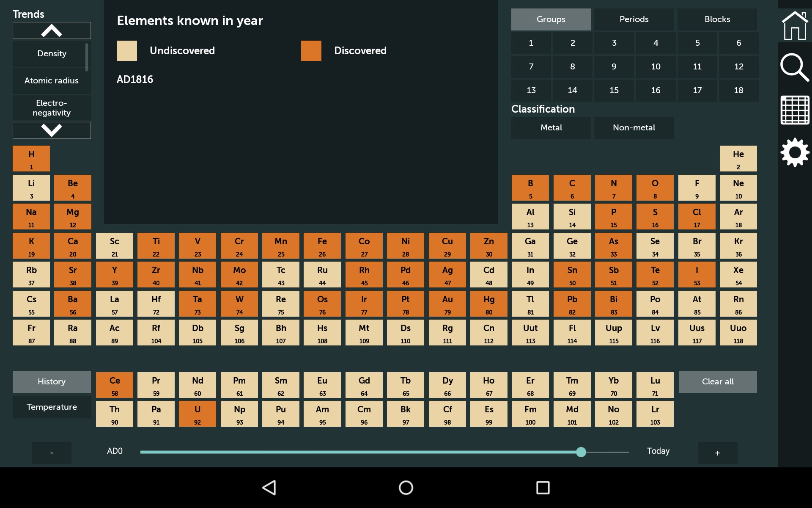Open the Home icon
Viewport: 812px width, 508px height.
(x=794, y=25)
